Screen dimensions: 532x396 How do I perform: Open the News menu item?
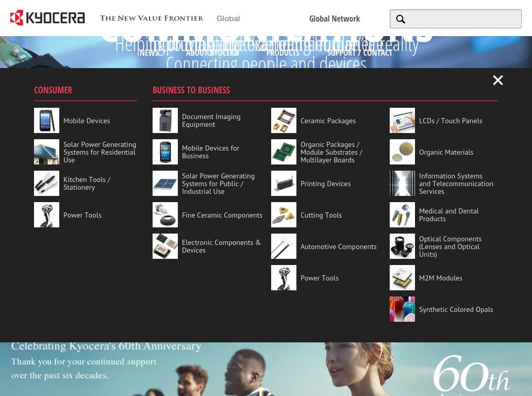point(149,53)
